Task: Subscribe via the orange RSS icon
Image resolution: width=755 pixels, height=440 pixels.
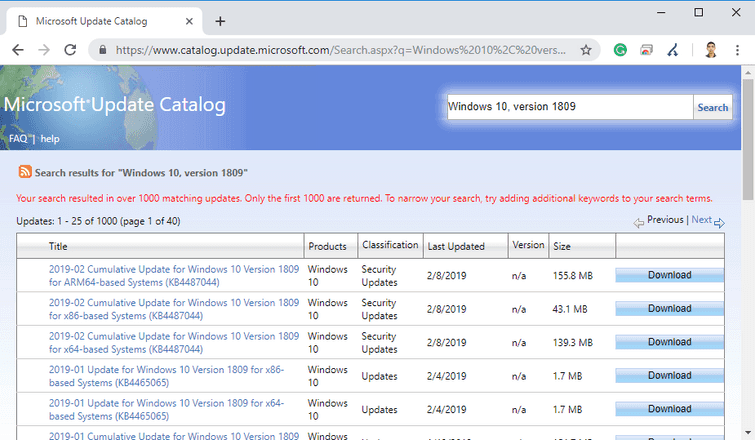Action: 25,171
